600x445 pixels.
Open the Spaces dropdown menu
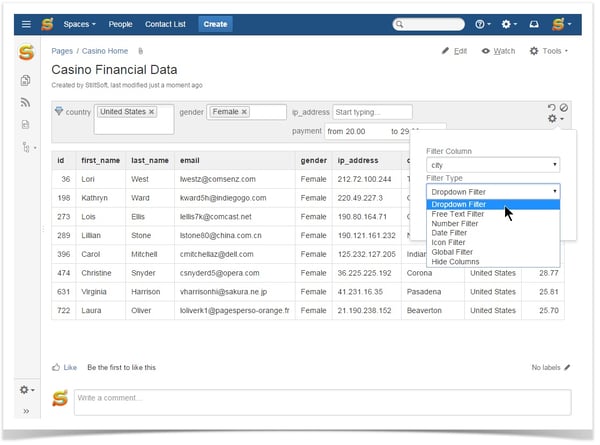point(79,23)
